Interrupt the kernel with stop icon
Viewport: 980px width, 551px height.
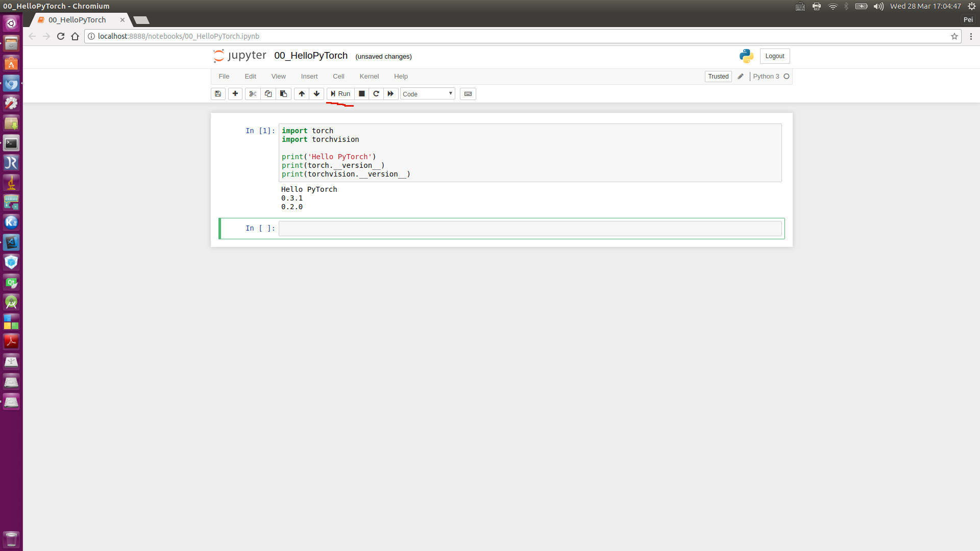[361, 94]
